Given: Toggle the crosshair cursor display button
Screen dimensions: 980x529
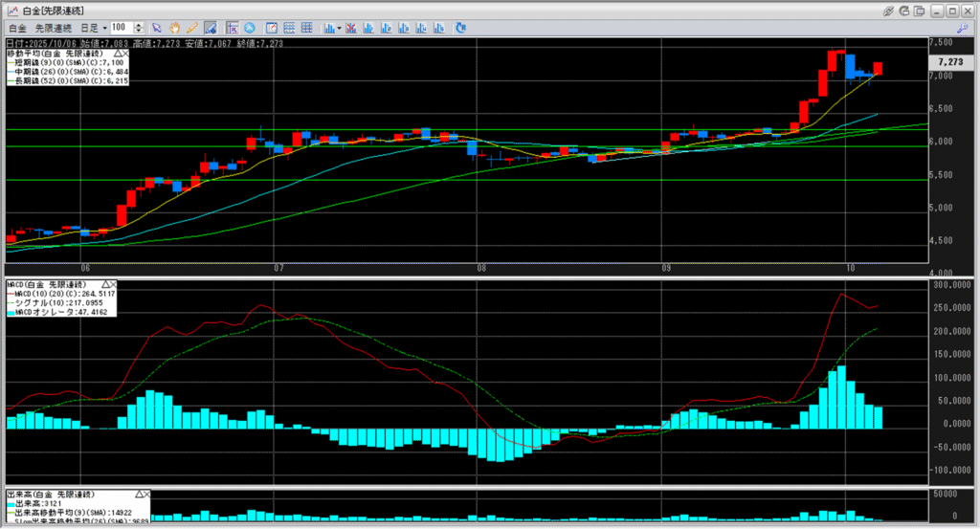Looking at the screenshot, I should tap(233, 28).
